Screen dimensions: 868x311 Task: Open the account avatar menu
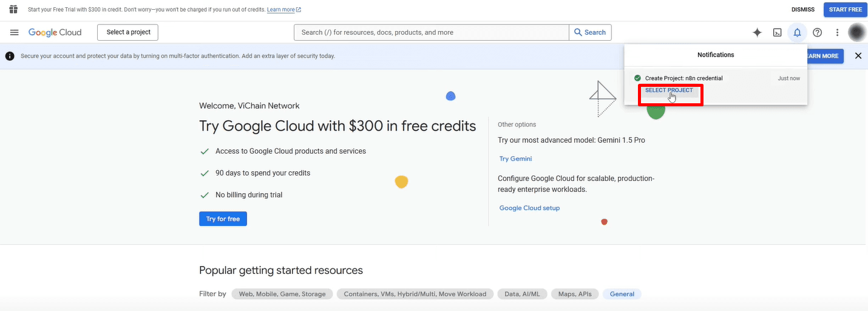coord(857,32)
